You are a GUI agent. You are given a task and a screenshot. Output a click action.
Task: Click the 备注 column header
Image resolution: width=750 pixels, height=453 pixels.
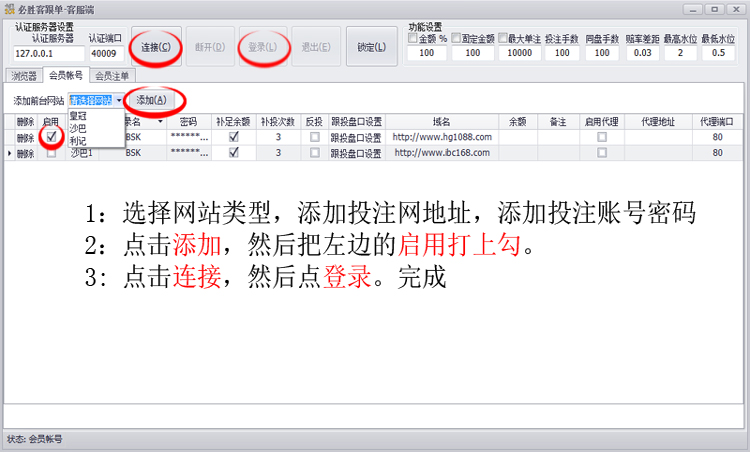[x=558, y=122]
